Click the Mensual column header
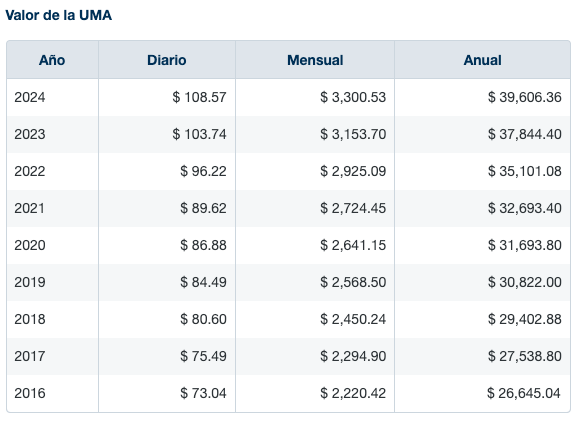The image size is (580, 423). (x=315, y=60)
